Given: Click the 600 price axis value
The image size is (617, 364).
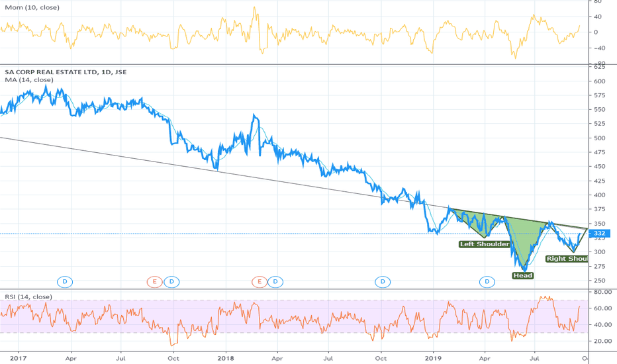Looking at the screenshot, I should coord(600,81).
